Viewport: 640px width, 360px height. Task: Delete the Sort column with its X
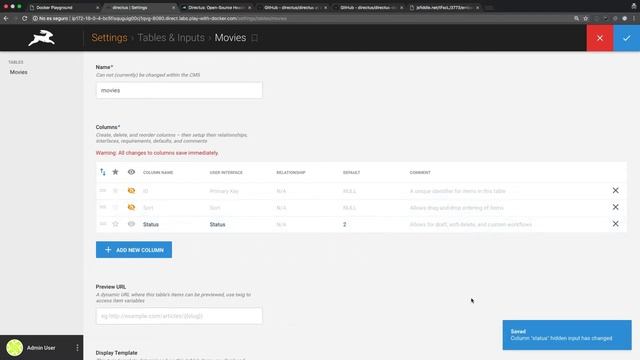pos(616,207)
